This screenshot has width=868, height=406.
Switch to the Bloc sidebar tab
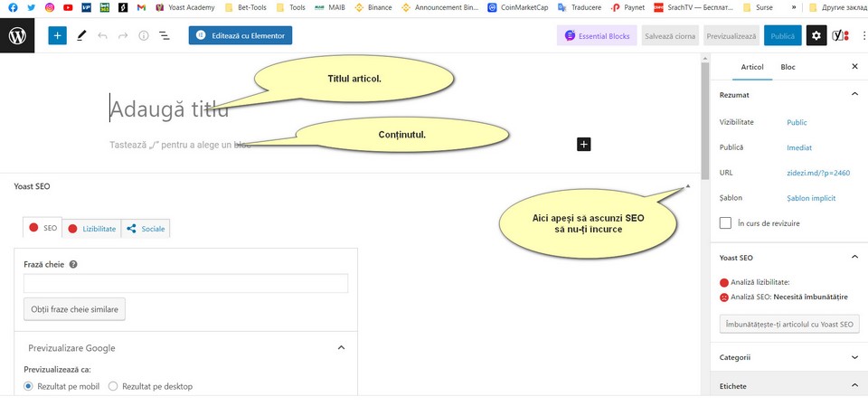(788, 67)
